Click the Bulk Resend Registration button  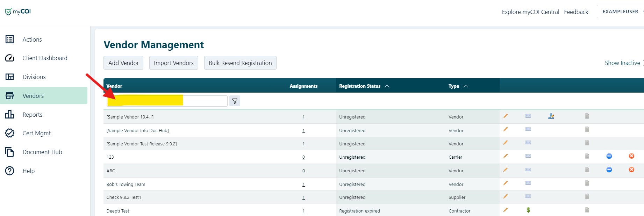pyautogui.click(x=240, y=63)
